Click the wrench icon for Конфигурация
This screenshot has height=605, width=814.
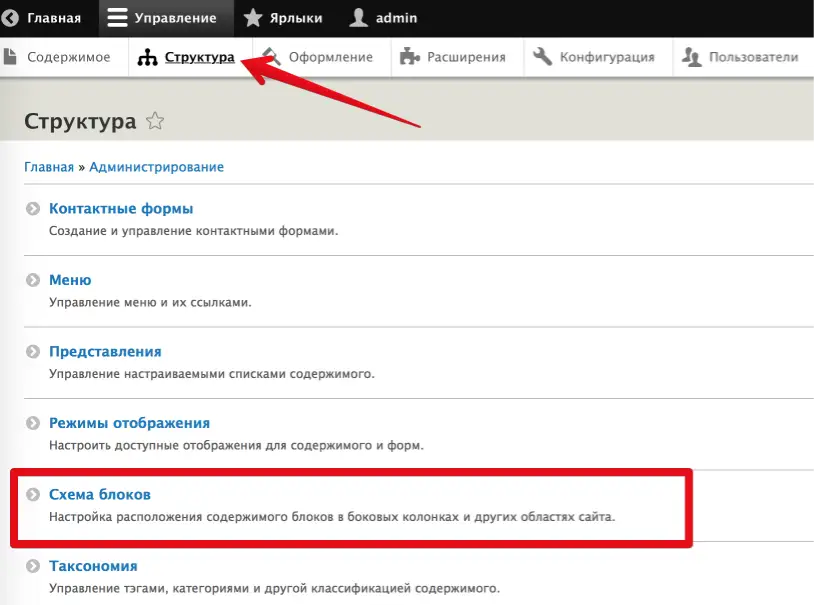(x=543, y=57)
